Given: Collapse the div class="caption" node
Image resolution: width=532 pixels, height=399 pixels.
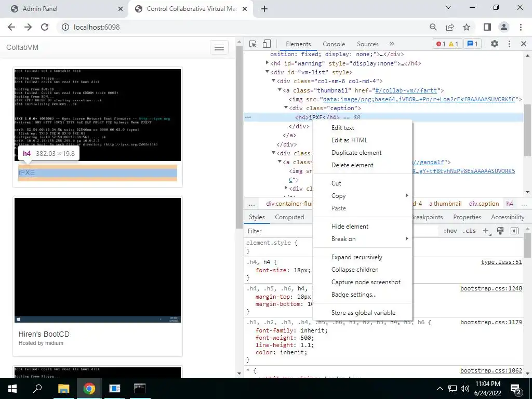Looking at the screenshot, I should (x=286, y=108).
